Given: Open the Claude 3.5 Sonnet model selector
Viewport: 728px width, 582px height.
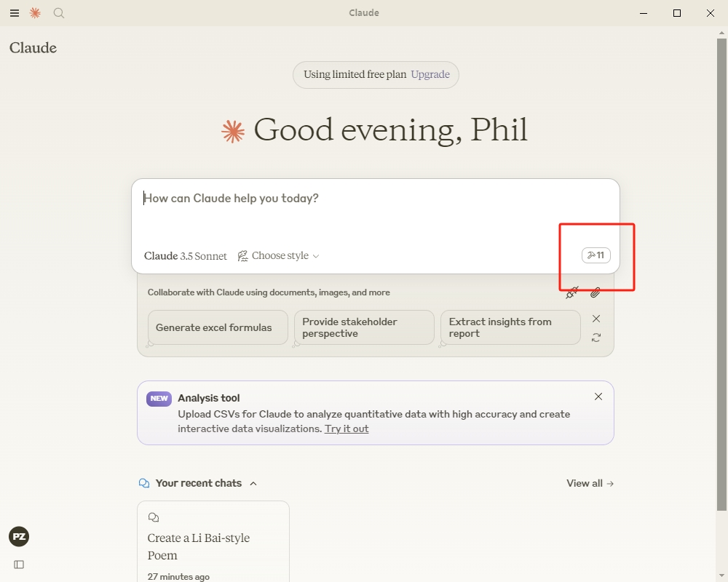Looking at the screenshot, I should [x=186, y=256].
